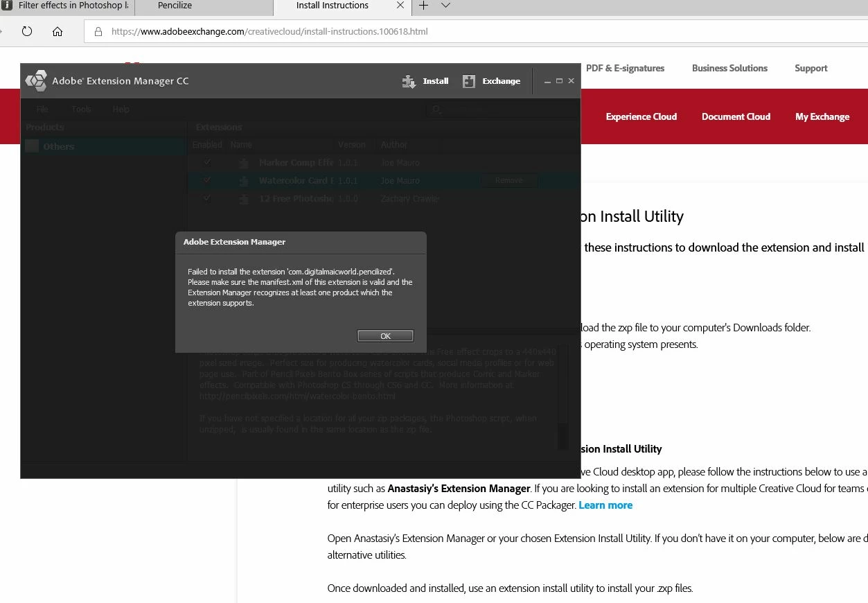Click the tab icon of Filter effects tab
Image resolution: width=868 pixels, height=603 pixels.
click(7, 6)
